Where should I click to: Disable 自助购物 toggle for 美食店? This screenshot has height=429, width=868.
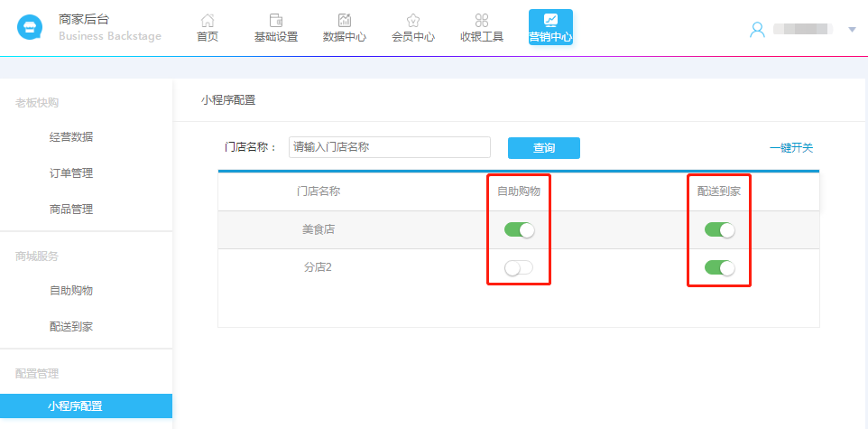519,230
